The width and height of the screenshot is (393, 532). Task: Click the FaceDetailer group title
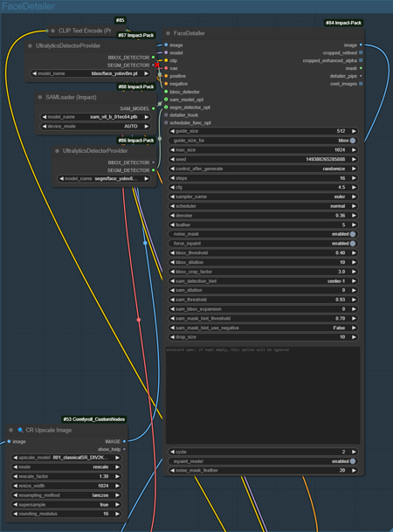(29, 6)
